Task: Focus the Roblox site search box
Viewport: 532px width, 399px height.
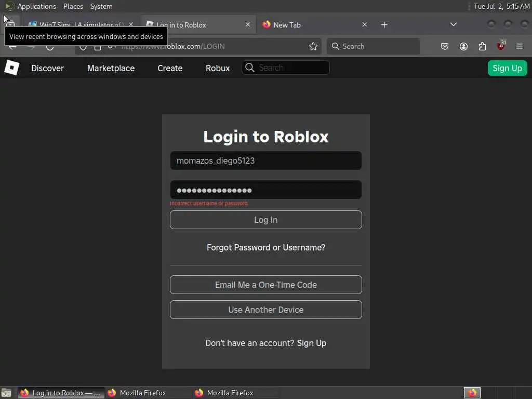Action: [x=286, y=68]
